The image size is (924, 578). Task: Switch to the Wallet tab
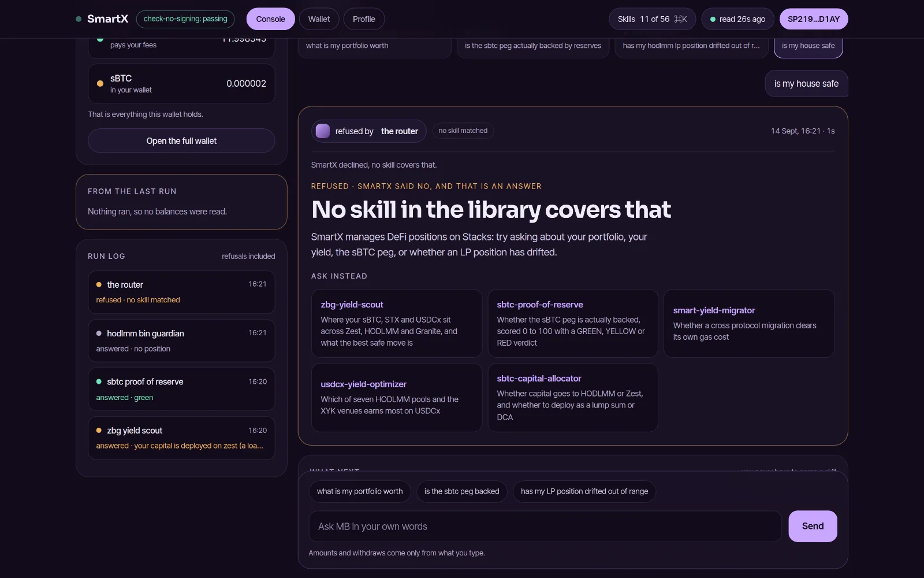319,19
